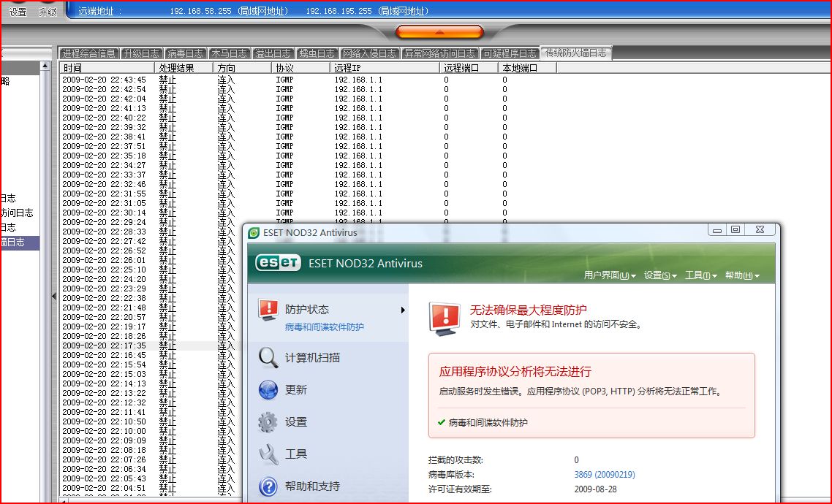Sort the log by the 时间 column header
The height and width of the screenshot is (504, 832).
click(107, 68)
